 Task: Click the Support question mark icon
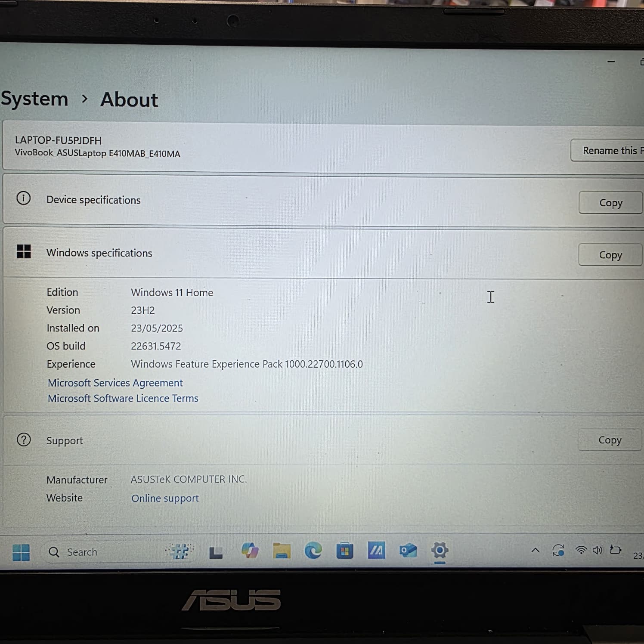pos(24,440)
